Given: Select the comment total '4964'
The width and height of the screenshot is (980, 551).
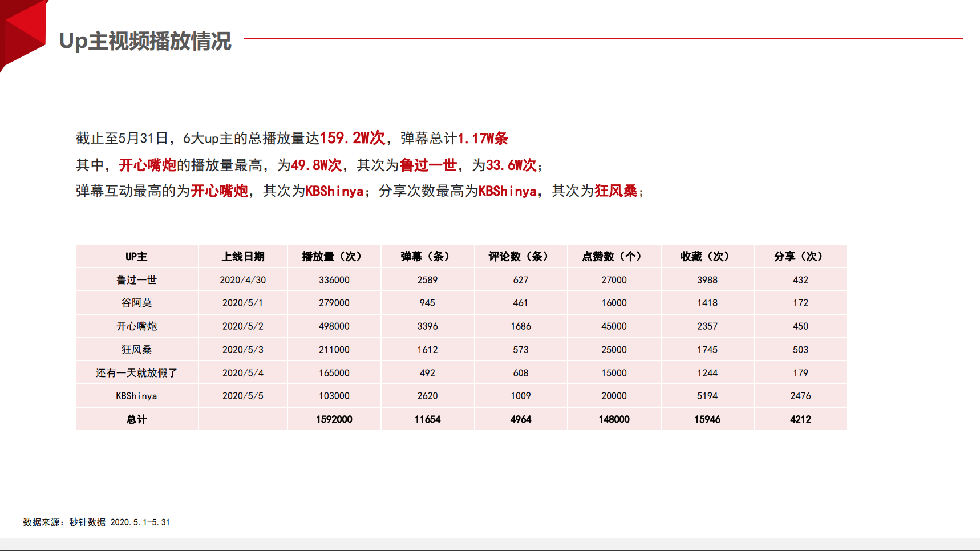Looking at the screenshot, I should 521,419.
